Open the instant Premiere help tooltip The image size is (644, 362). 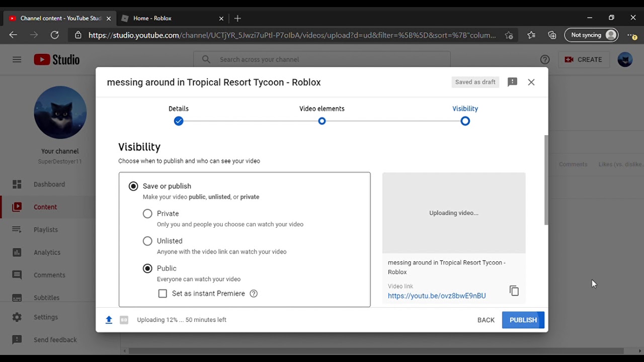(254, 294)
